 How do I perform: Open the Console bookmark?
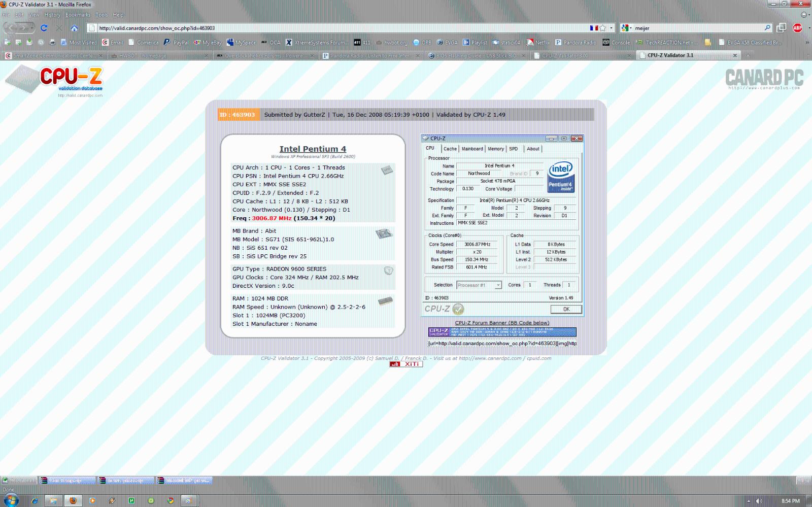[616, 43]
